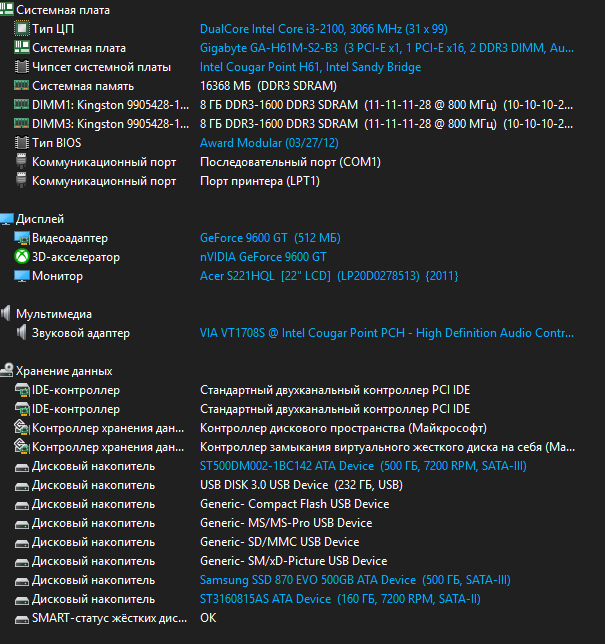The height and width of the screenshot is (644, 605).
Task: Select the 16368 МБ (DDR3 SDRAM) value
Action: coord(269,86)
